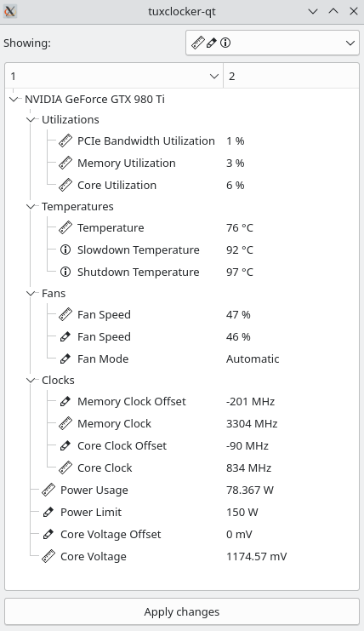Click column header 1 sort arrow
364x631 pixels.
tap(214, 76)
